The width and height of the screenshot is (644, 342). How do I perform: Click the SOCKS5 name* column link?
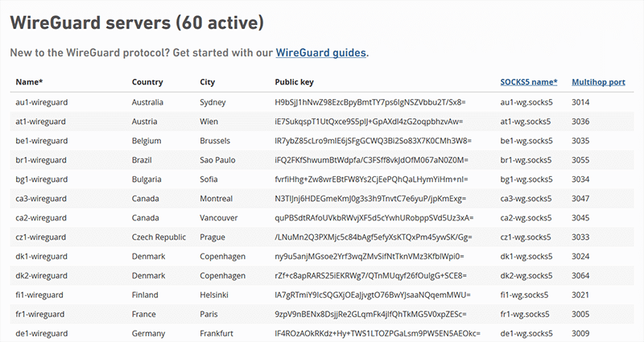[529, 82]
